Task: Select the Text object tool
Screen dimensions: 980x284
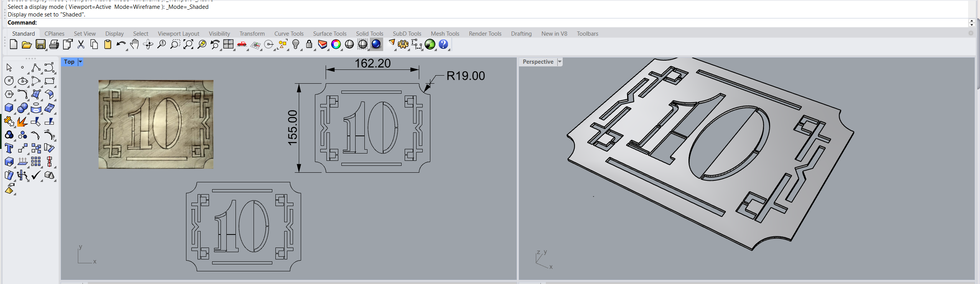Action: click(9, 149)
